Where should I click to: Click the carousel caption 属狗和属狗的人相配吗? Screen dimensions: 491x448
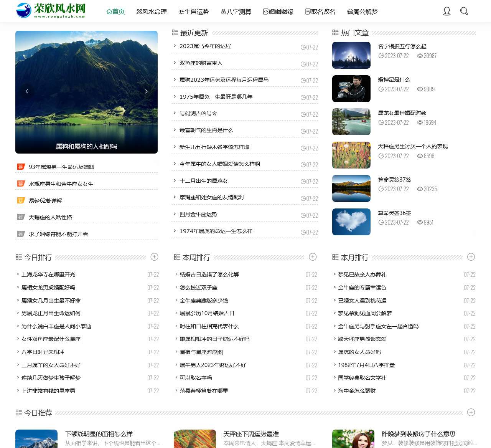point(87,146)
